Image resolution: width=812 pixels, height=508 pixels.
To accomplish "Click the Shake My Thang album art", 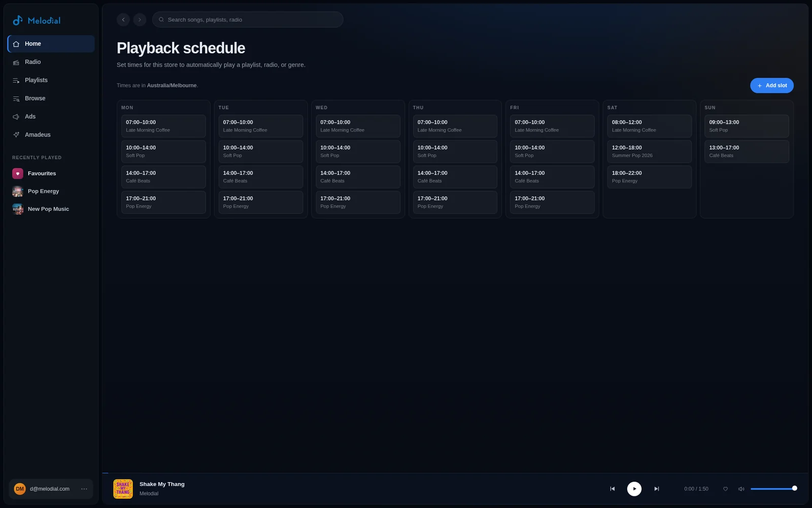I will click(123, 489).
